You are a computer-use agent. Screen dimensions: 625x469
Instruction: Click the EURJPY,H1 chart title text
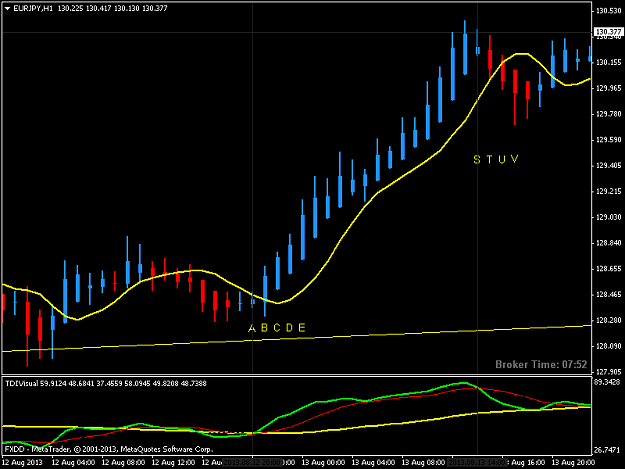tap(33, 8)
